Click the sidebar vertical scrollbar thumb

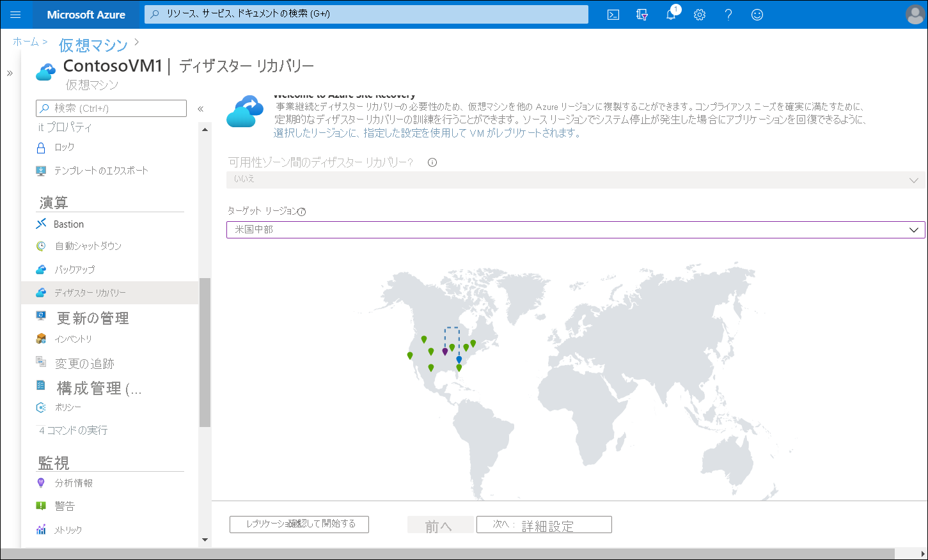point(205,352)
